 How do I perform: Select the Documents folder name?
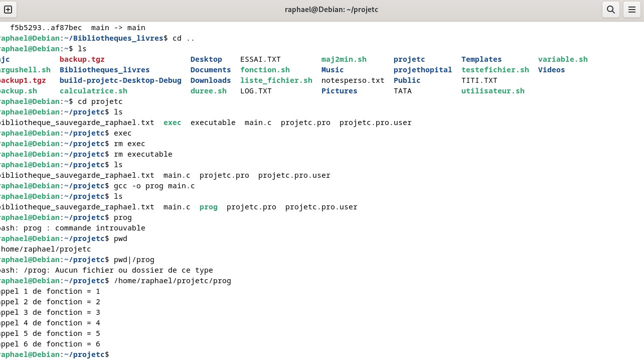coord(210,70)
